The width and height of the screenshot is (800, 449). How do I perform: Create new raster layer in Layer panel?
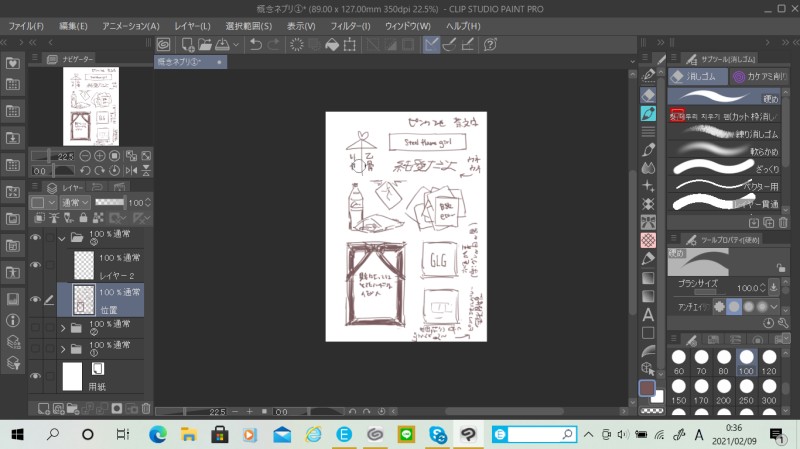pyautogui.click(x=43, y=408)
